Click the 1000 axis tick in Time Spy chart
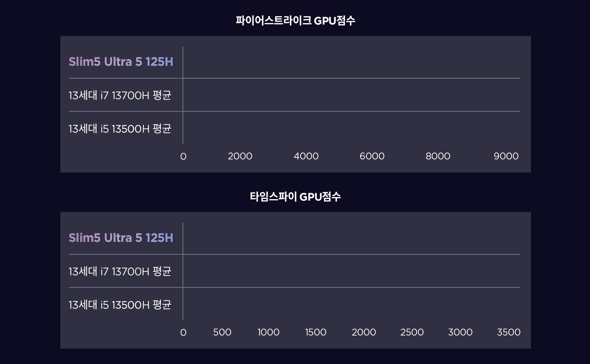This screenshot has height=364, width=590. 268,332
